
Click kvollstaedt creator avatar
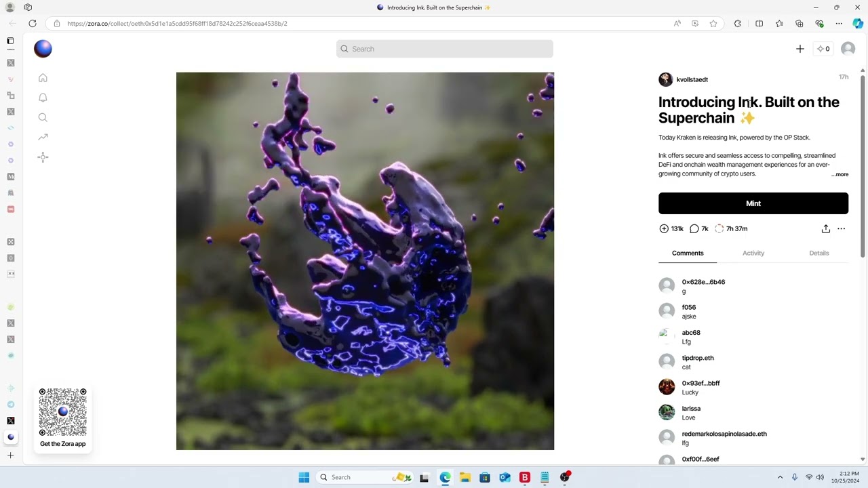pos(666,79)
